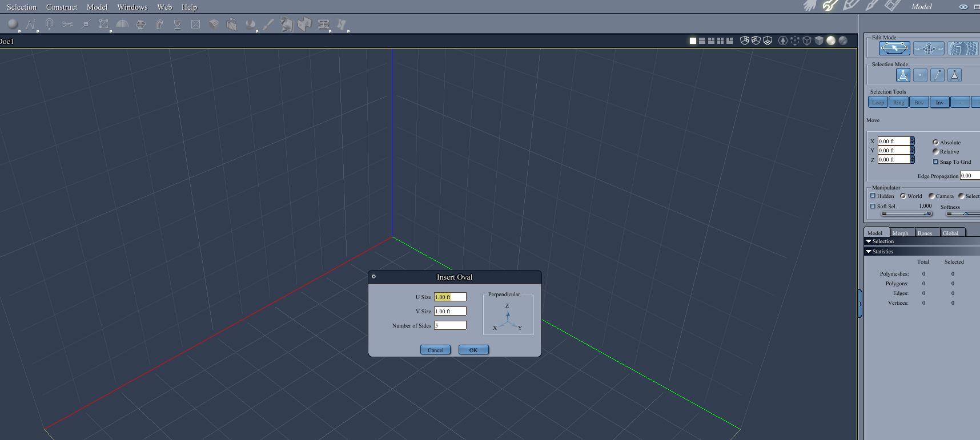Image resolution: width=980 pixels, height=440 pixels.
Task: Collapse the Statistics section
Action: (x=869, y=251)
